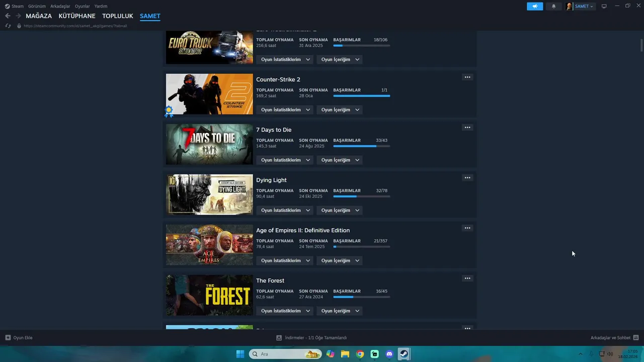
Task: Click the 7 Days to Die achievements progress bar
Action: pos(361,146)
